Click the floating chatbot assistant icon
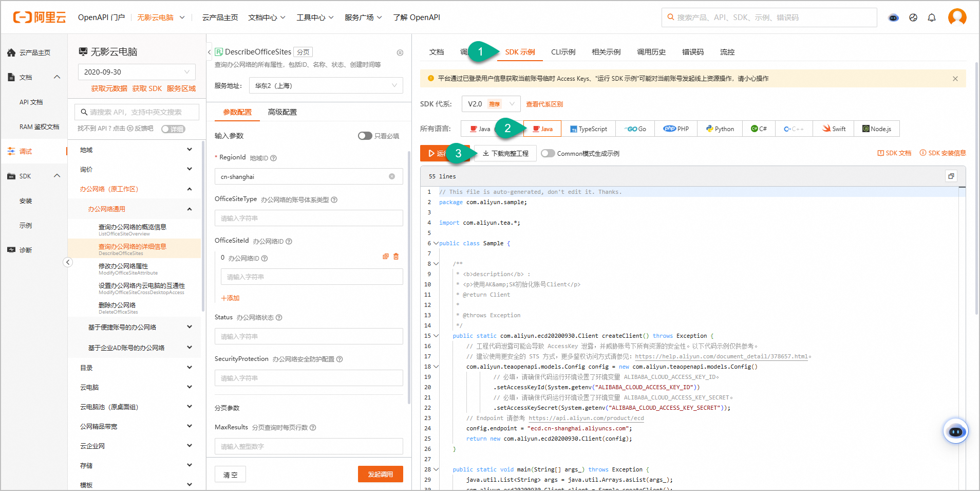 pyautogui.click(x=955, y=431)
